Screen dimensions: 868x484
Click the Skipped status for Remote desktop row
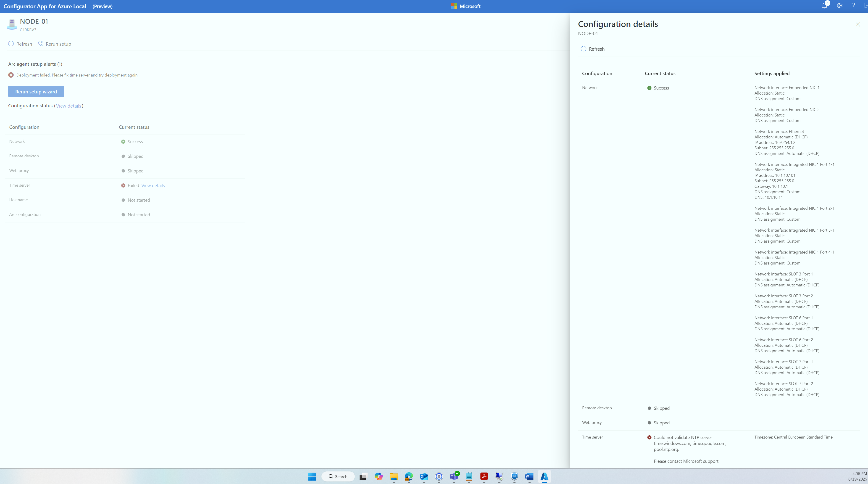[x=132, y=156]
